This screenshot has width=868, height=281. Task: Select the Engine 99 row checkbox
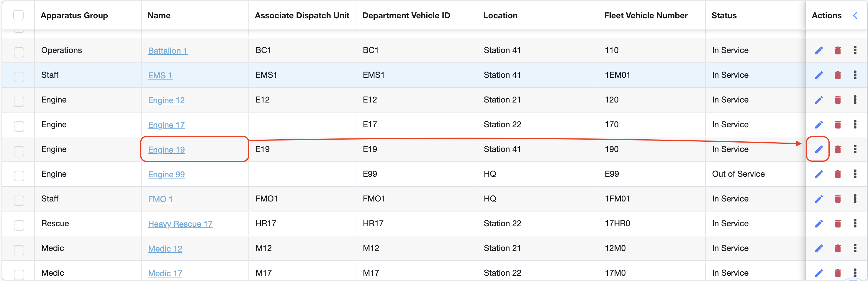point(19,176)
